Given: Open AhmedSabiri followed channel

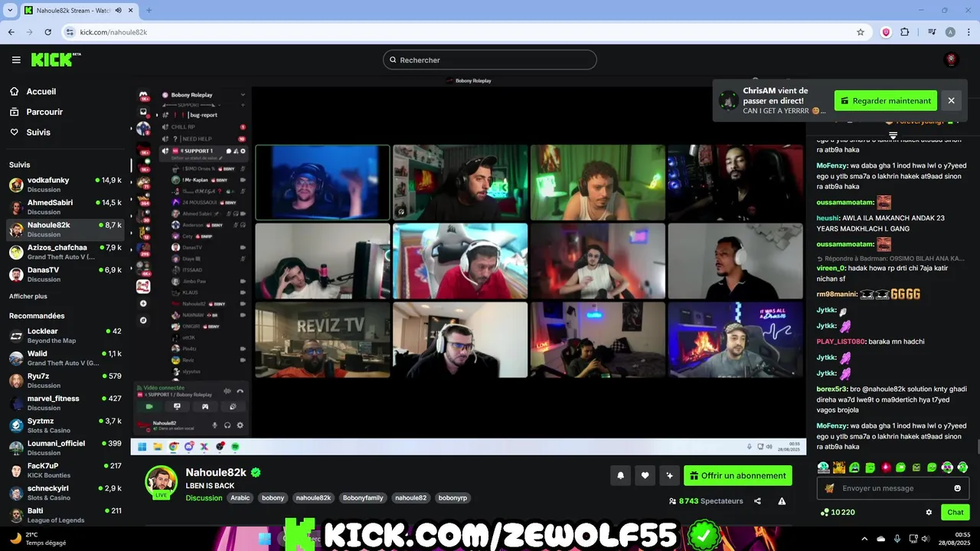Looking at the screenshot, I should (65, 207).
